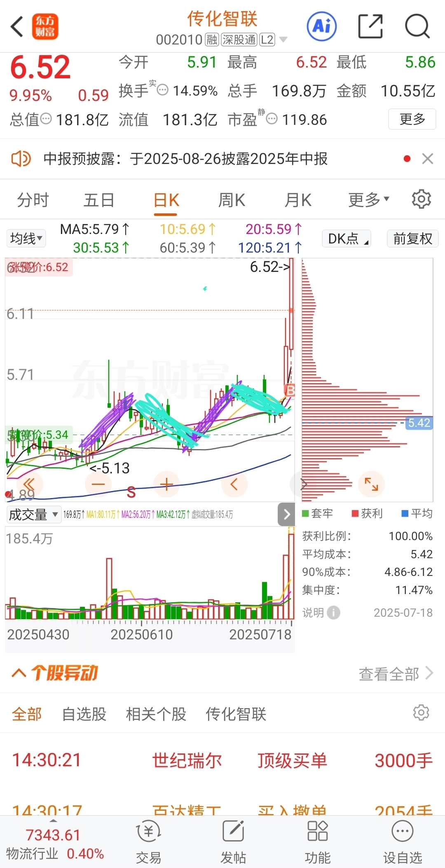Image resolution: width=445 pixels, height=868 pixels.
Task: Tap the 5.42 average cost marker
Action: 419,423
